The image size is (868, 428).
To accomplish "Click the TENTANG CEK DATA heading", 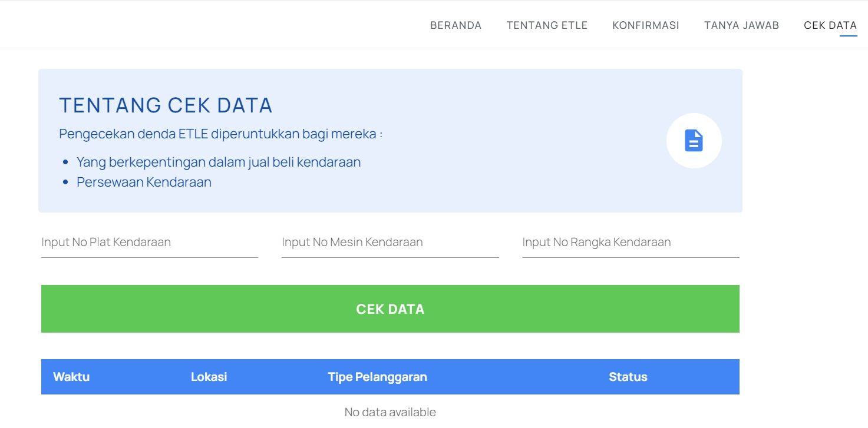I will point(166,105).
